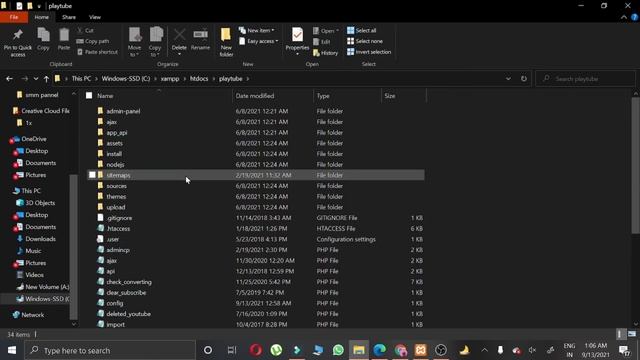
Task: Select the check_converting PHP file
Action: click(x=129, y=282)
